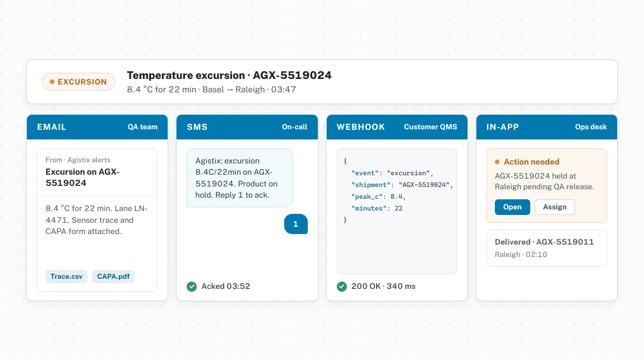The height and width of the screenshot is (360, 644).
Task: Open the Trace.csv attachment
Action: coord(66,277)
